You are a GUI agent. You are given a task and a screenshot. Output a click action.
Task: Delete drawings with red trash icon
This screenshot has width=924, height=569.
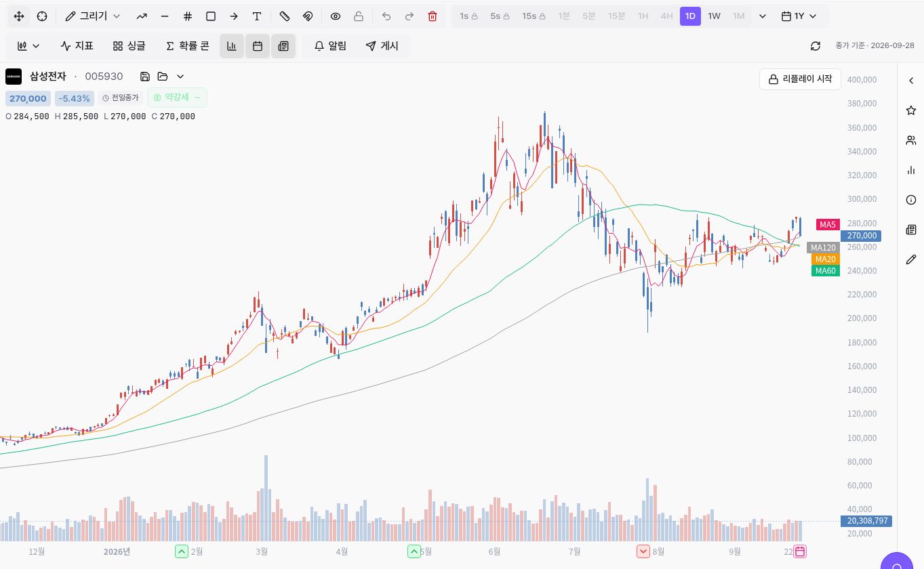[x=433, y=16]
